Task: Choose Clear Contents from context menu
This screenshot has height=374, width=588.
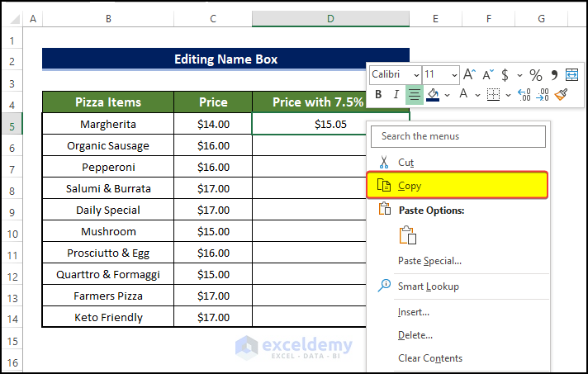Action: (458, 358)
